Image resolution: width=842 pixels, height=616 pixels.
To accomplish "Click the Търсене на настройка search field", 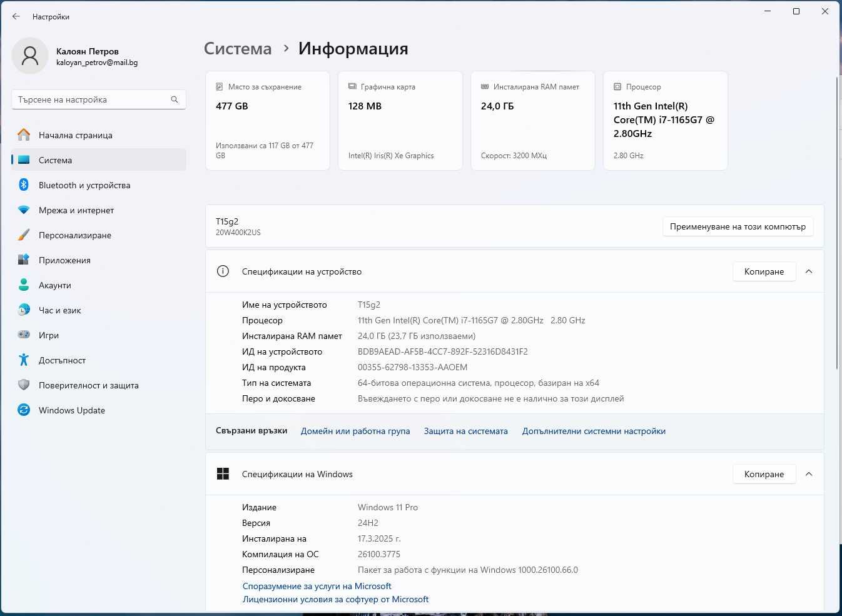I will 99,99.
